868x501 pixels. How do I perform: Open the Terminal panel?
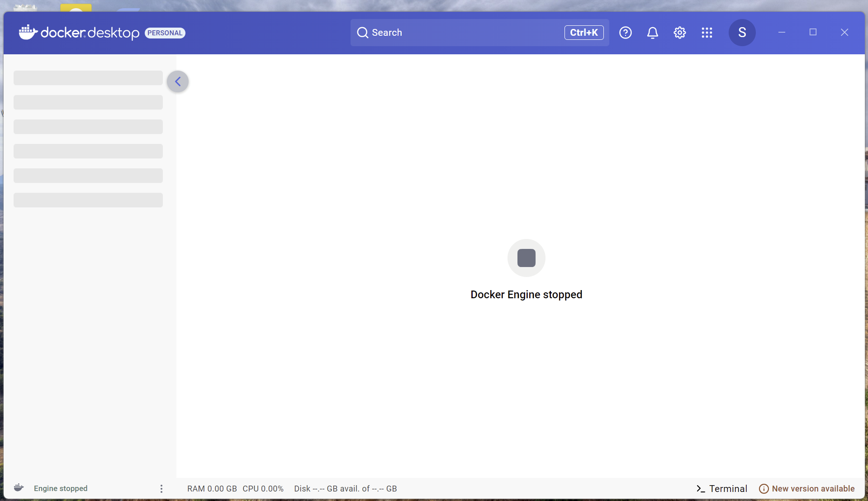721,489
